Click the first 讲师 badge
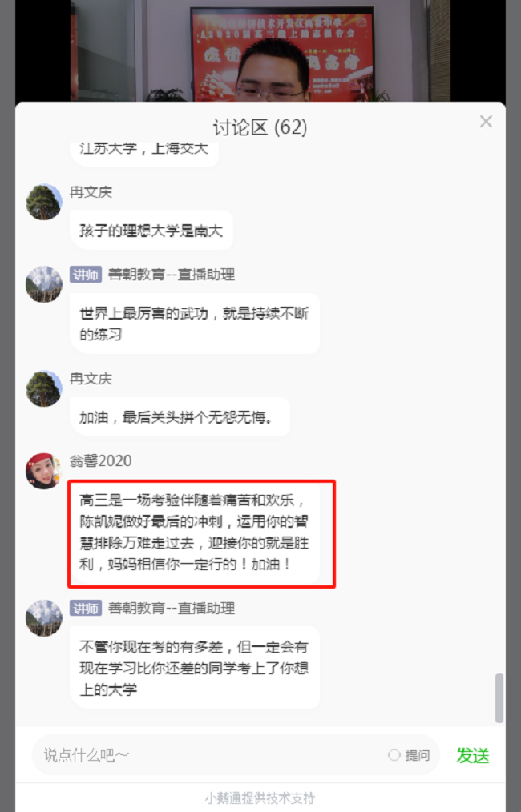Viewport: 521px width, 812px height. click(86, 275)
